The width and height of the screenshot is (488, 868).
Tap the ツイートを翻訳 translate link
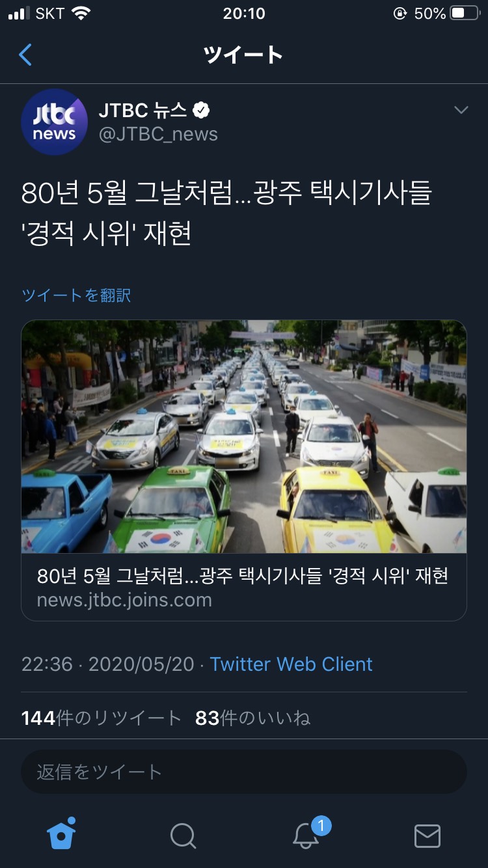[76, 295]
